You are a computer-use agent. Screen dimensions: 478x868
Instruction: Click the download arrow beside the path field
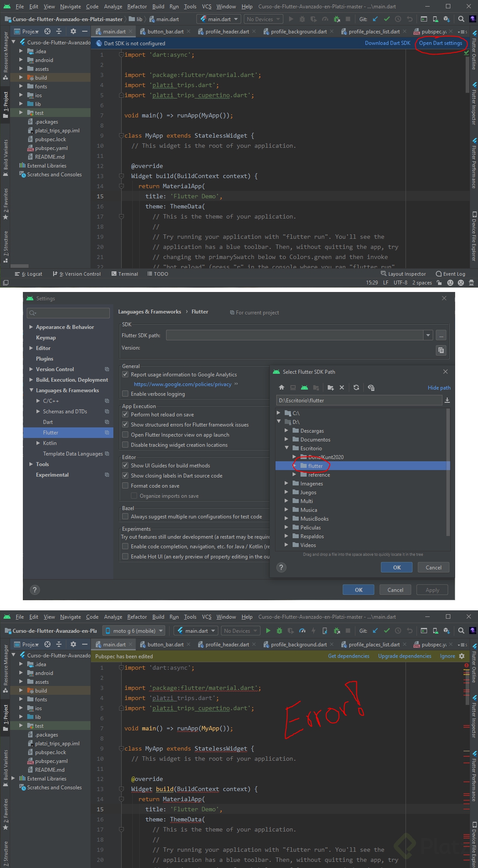tap(447, 400)
